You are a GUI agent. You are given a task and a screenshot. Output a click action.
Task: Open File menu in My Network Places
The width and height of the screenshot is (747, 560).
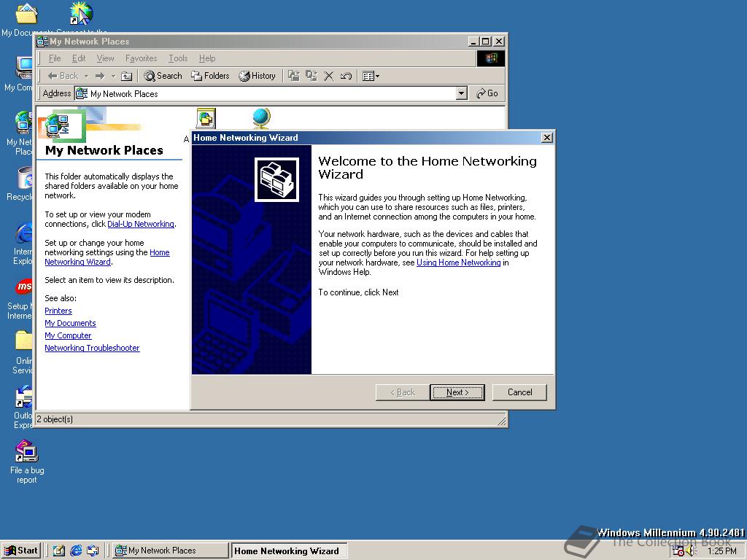(55, 58)
